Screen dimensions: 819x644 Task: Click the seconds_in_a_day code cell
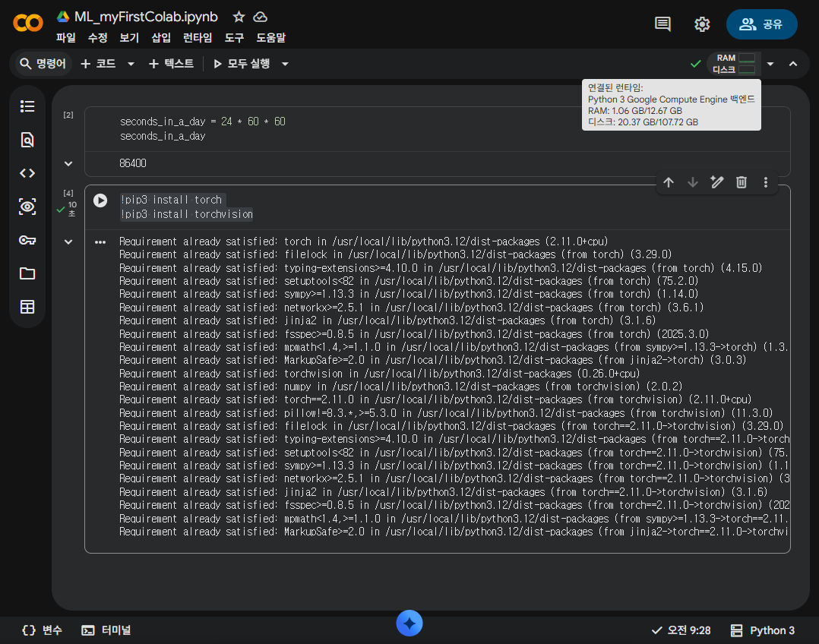point(437,129)
